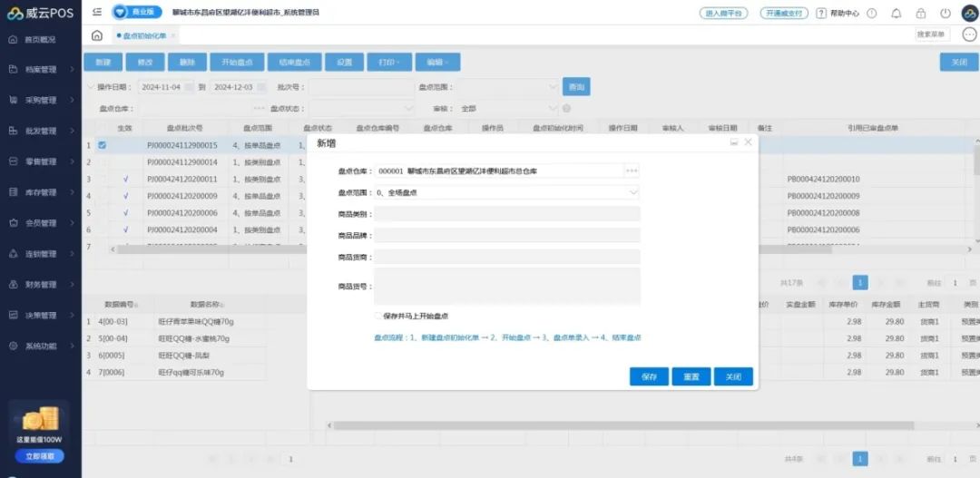Open the notification bell in the top bar
This screenshot has height=478, width=980.
[897, 14]
